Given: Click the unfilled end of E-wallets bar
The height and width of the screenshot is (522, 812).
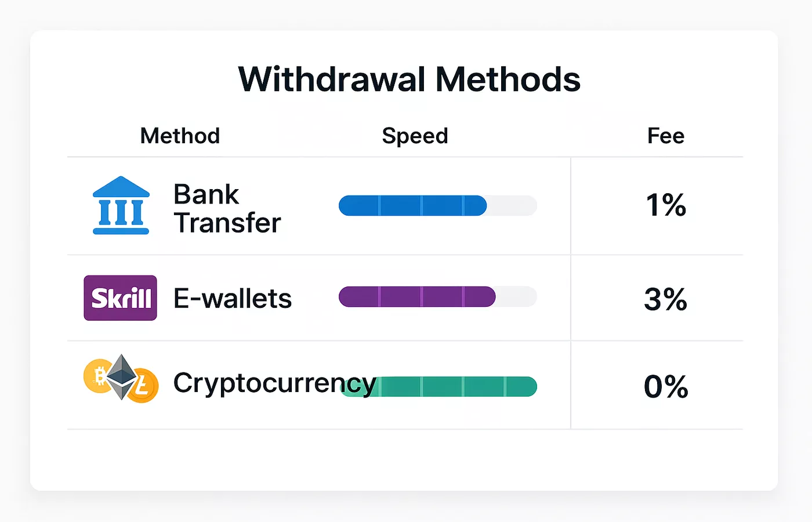Looking at the screenshot, I should coord(516,296).
